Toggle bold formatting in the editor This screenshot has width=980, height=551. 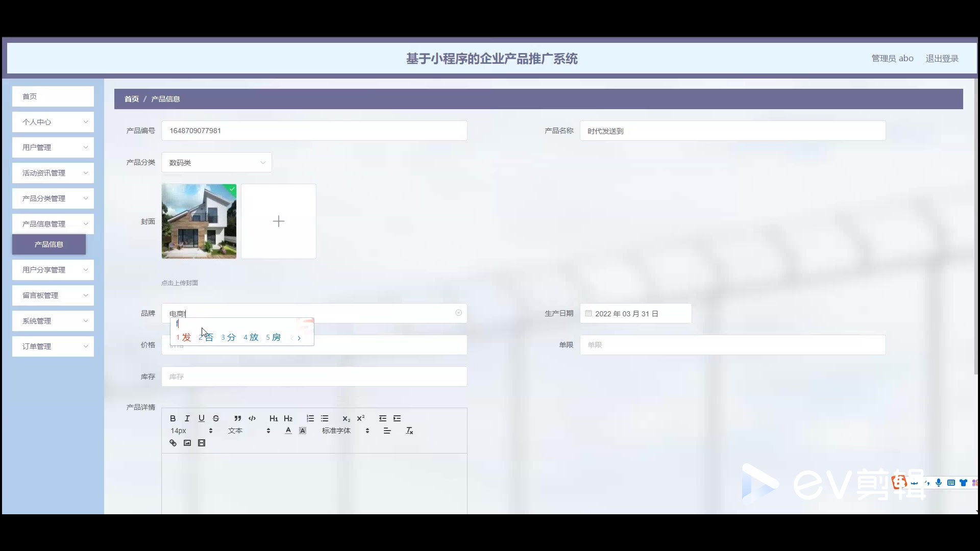point(173,418)
